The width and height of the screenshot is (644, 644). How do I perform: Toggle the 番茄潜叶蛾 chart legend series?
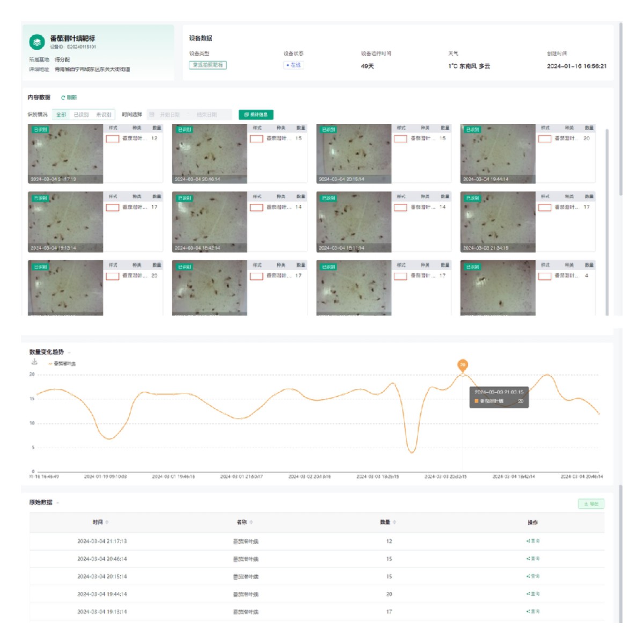point(62,364)
